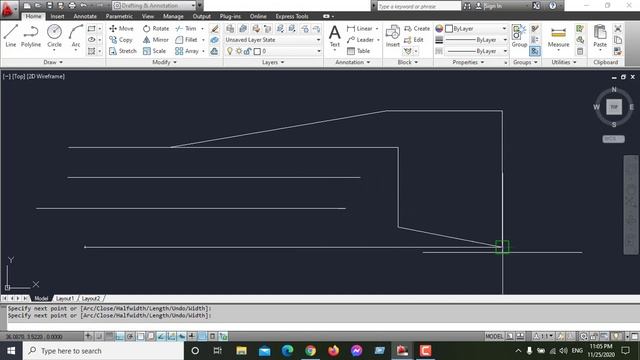Viewport: 640px width, 360px height.
Task: Toggle layer freeze sun icon
Action: pyautogui.click(x=239, y=51)
